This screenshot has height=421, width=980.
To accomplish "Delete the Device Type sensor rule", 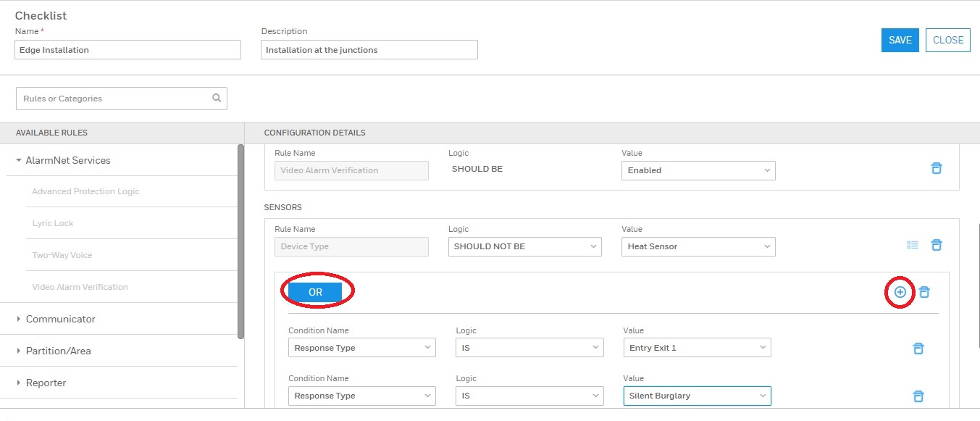I will pos(936,245).
